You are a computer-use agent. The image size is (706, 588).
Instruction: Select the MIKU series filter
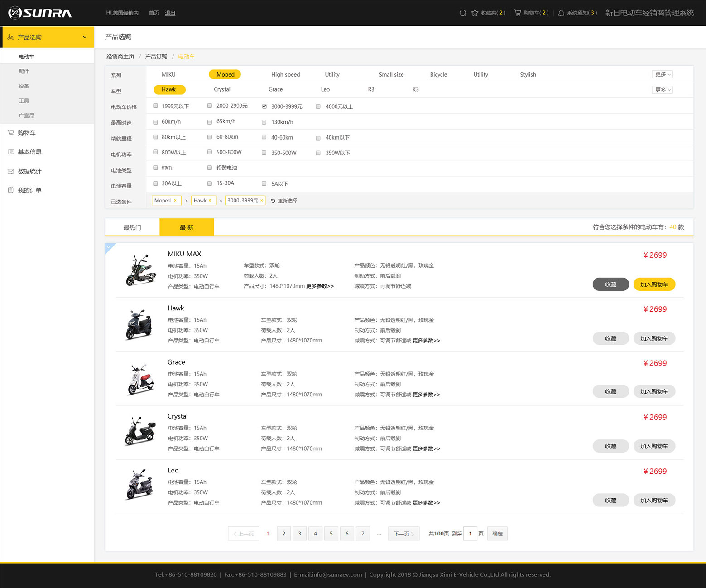tap(168, 75)
